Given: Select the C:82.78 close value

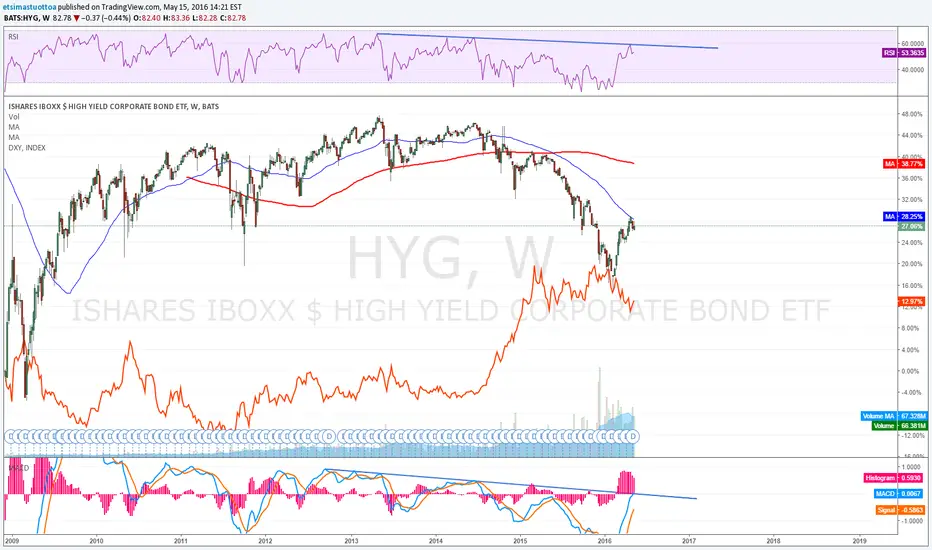Looking at the screenshot, I should click(232, 18).
